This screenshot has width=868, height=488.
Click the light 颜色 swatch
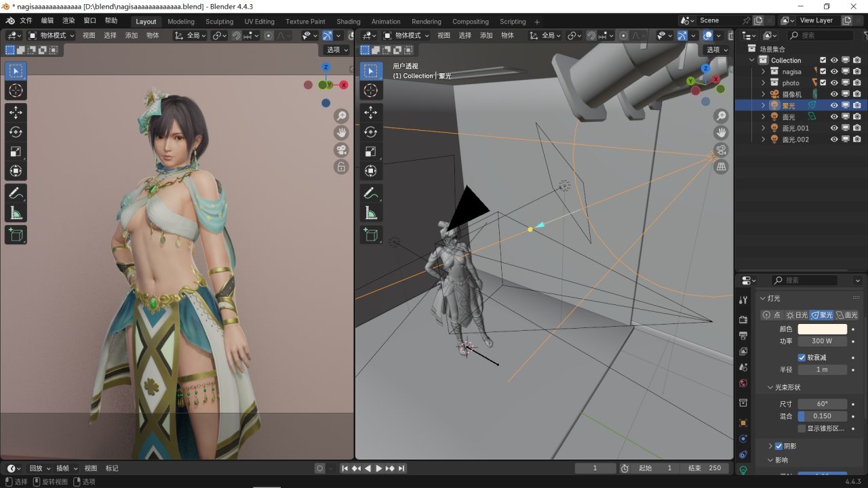(822, 329)
